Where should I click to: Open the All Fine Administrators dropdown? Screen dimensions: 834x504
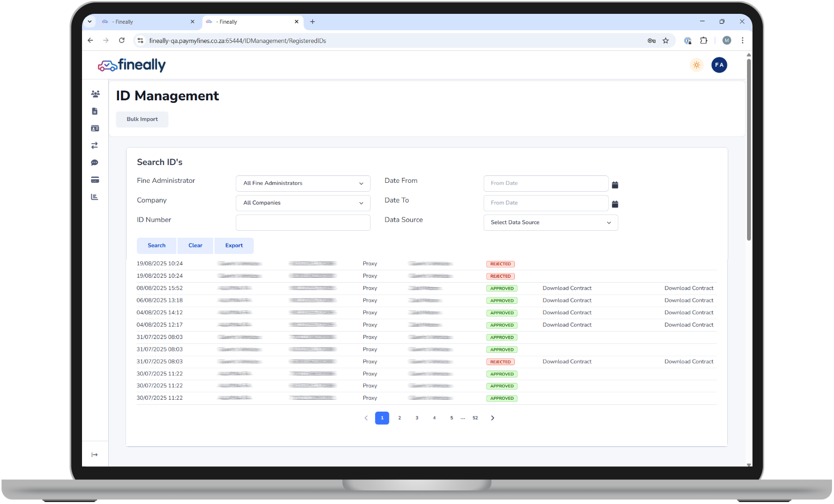click(303, 183)
